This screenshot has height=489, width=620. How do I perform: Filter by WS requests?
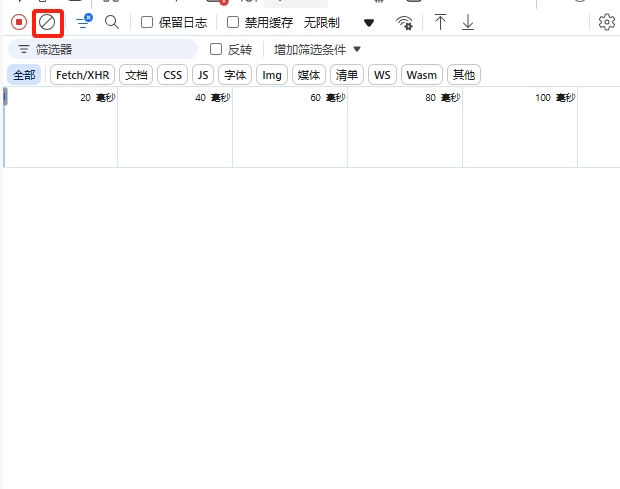click(x=382, y=75)
